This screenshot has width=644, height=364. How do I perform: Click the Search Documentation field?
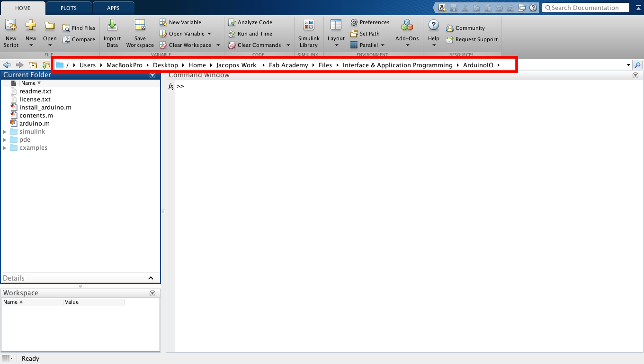point(585,8)
